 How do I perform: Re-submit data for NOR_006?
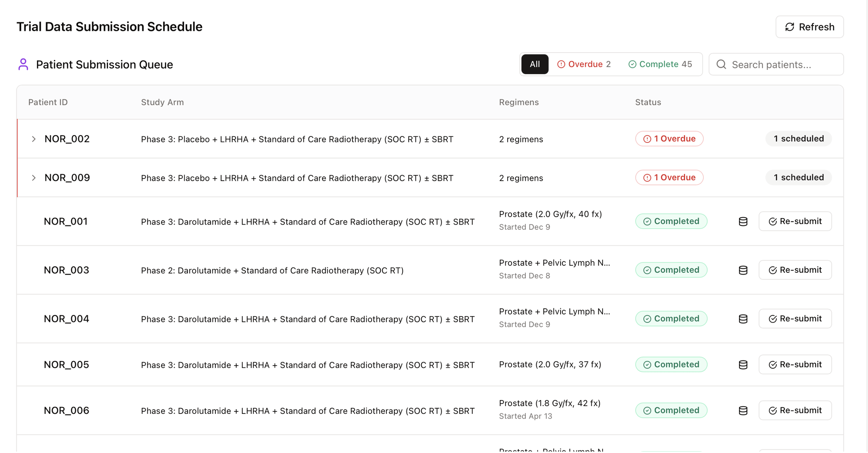click(x=795, y=410)
